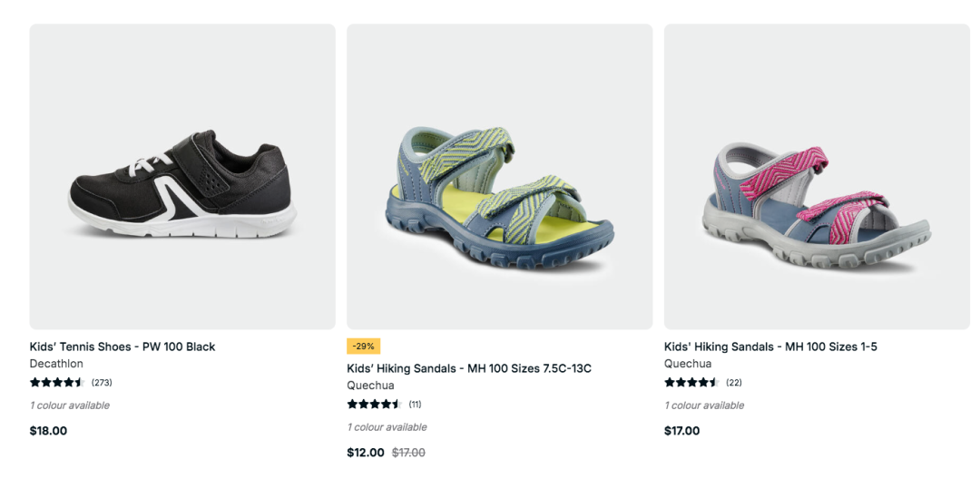Open the 22 reviews count
980x498 pixels.
click(x=734, y=383)
